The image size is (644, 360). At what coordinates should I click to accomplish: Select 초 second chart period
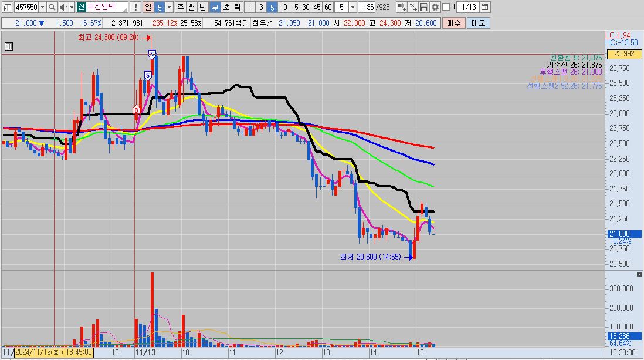click(x=226, y=7)
